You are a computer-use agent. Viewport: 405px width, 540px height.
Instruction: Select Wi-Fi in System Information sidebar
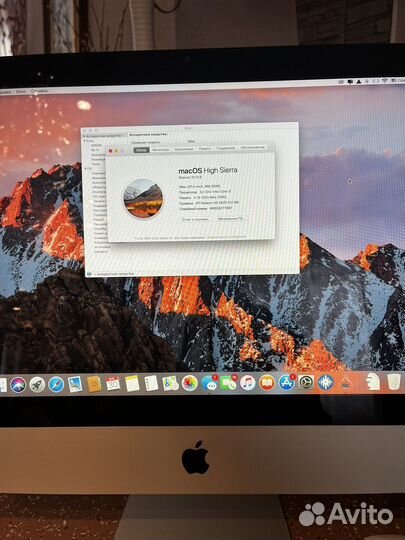[x=95, y=150]
